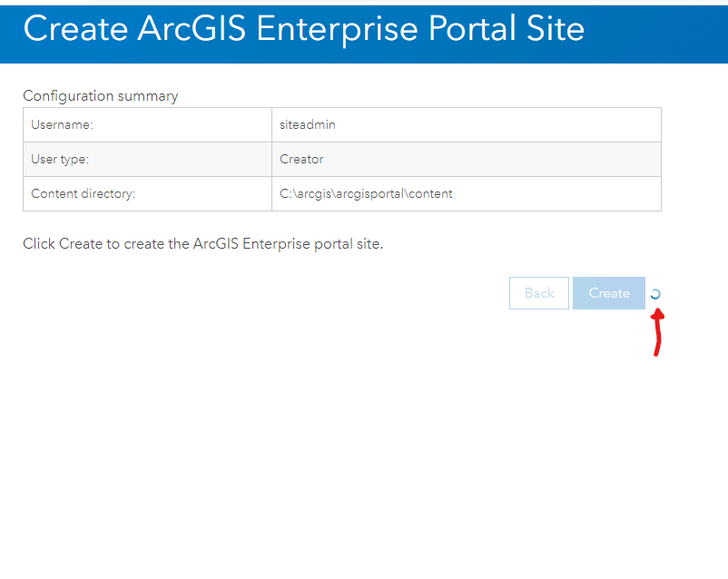Screen dimensions: 728x579
Task: Click the 'Username:' label cell
Action: point(147,124)
